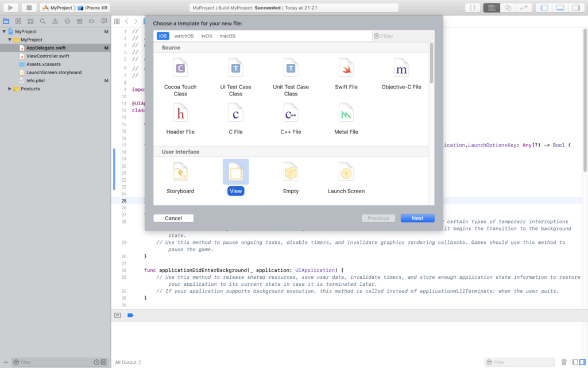
Task: Click Next to continue template setup
Action: click(417, 218)
